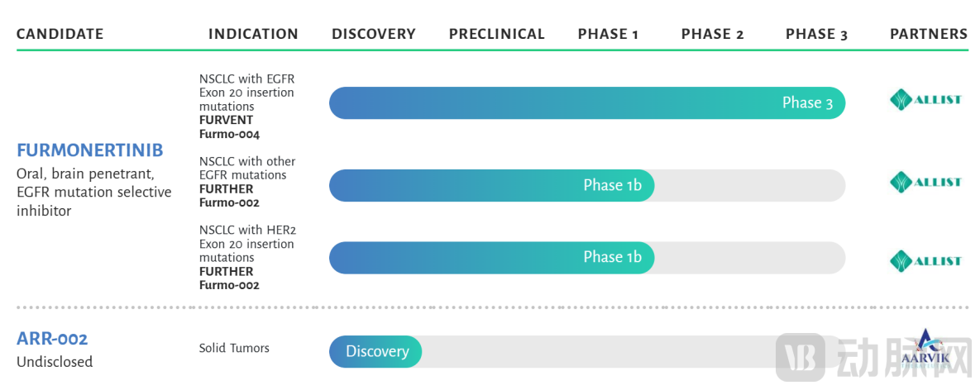Select the ARR-002 candidate name
This screenshot has width=980, height=390.
[x=52, y=340]
